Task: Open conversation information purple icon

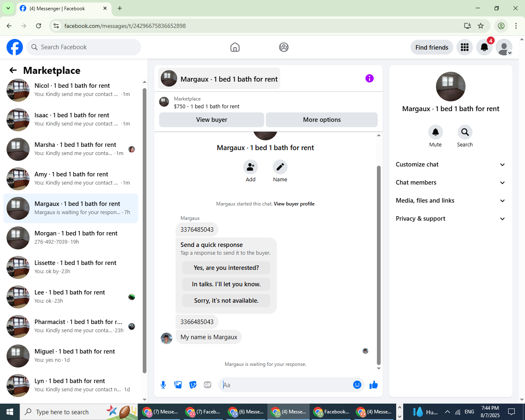Action: [370, 78]
